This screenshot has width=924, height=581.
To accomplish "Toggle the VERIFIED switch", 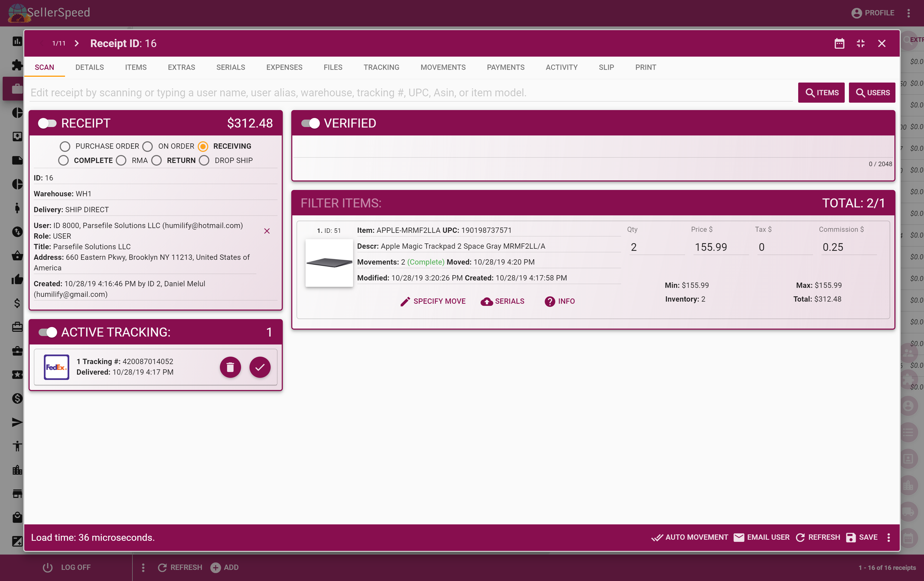I will (310, 123).
